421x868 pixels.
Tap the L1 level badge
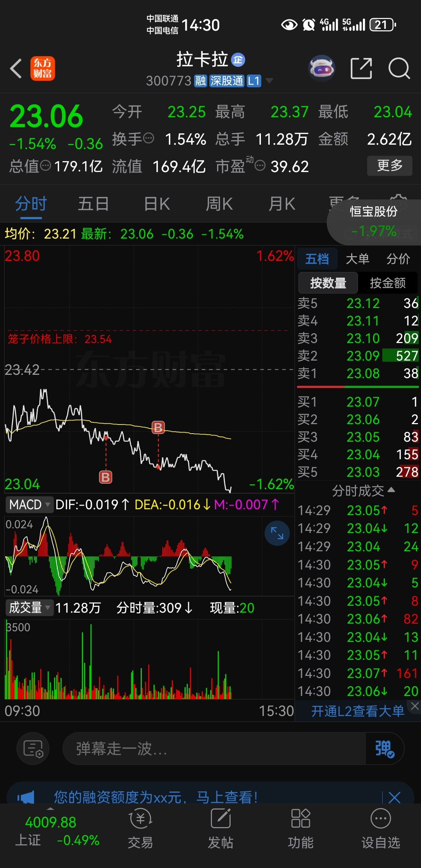coord(254,81)
